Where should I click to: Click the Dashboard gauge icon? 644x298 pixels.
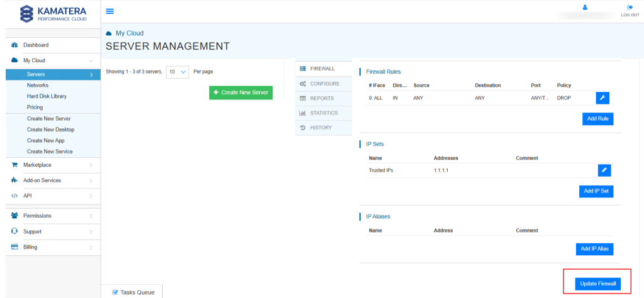14,45
